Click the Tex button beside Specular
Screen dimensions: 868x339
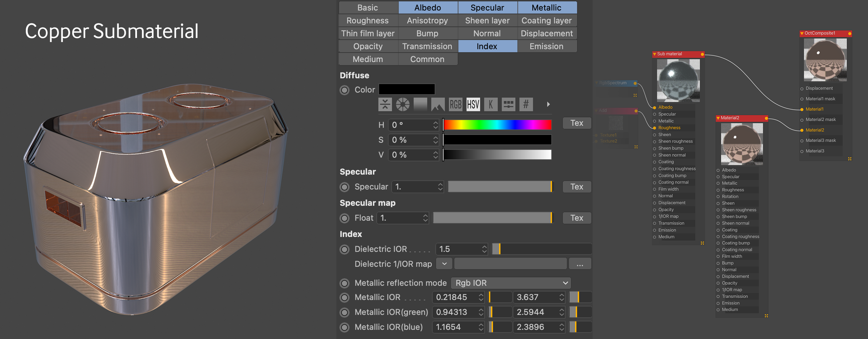click(577, 187)
